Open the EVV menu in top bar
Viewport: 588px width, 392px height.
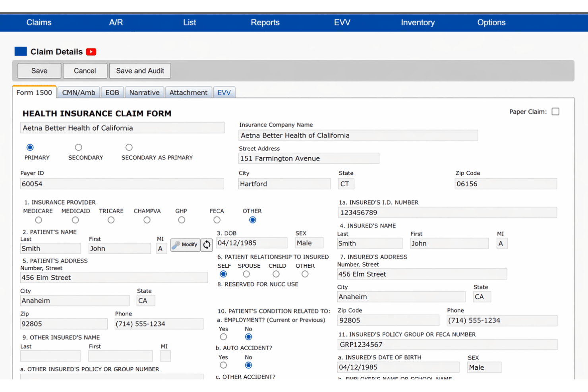[x=342, y=23]
